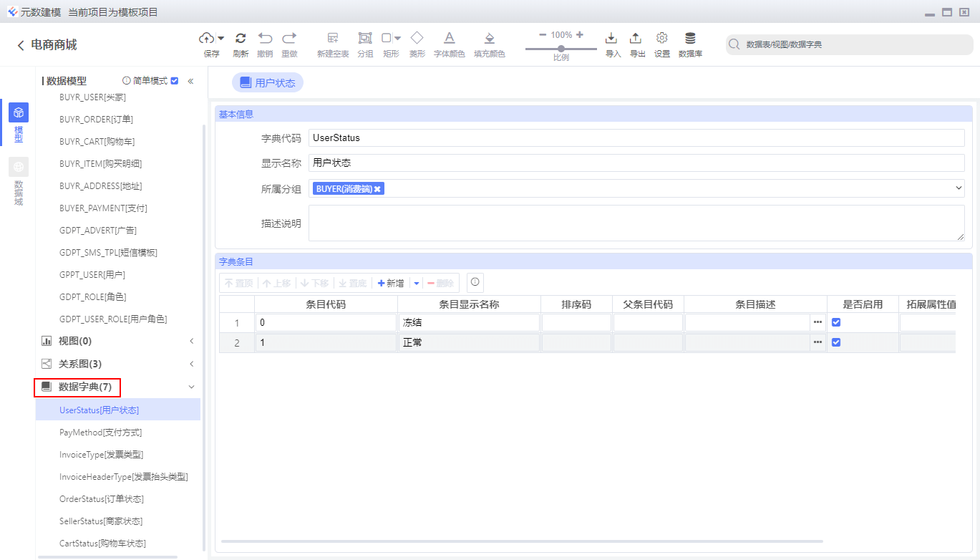The image size is (980, 560).
Task: Toggle the Simple Mode (简单模式) checkbox
Action: (x=175, y=81)
